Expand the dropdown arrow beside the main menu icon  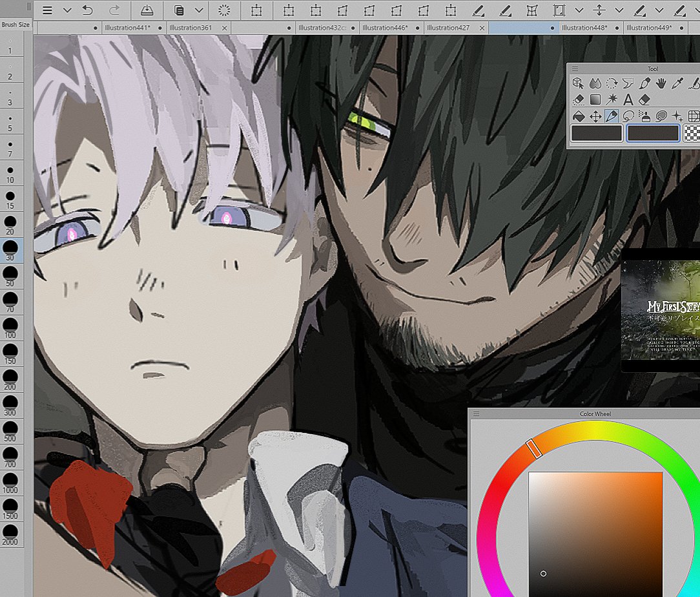click(x=67, y=10)
